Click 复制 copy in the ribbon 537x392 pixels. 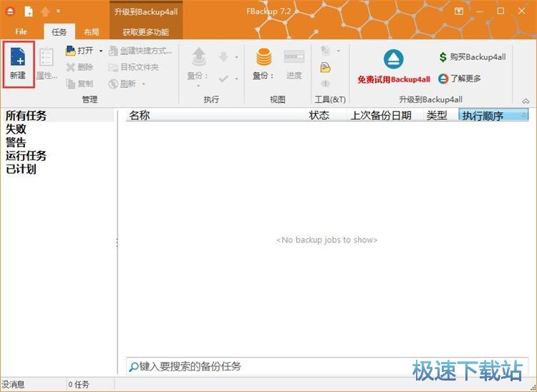[x=79, y=84]
